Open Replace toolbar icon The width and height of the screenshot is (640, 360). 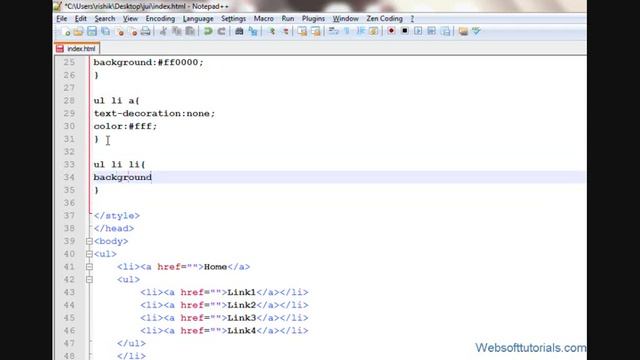click(x=253, y=31)
